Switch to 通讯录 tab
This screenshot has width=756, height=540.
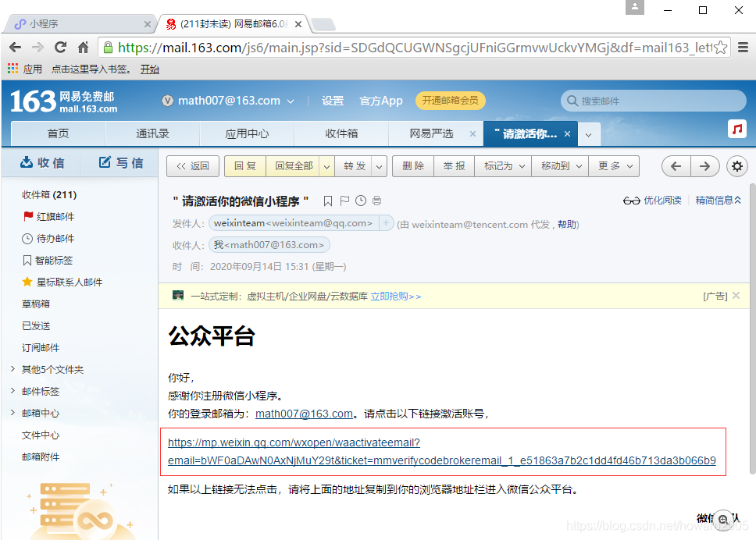pyautogui.click(x=152, y=133)
